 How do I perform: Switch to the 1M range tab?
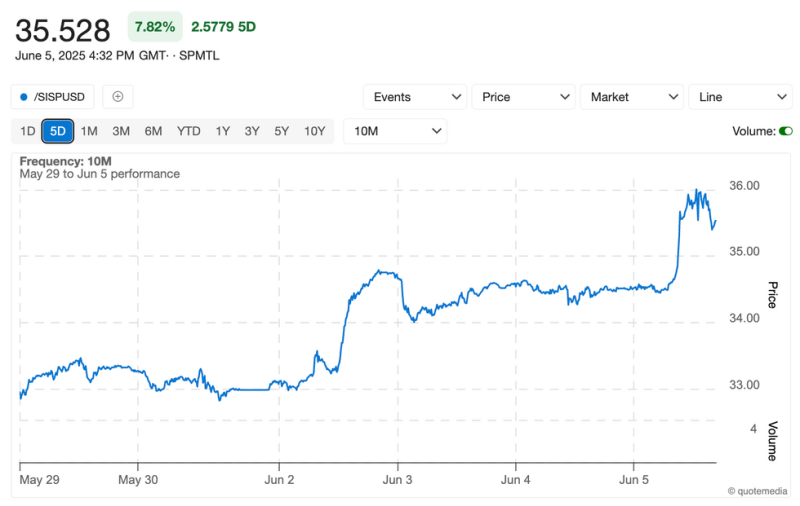click(89, 131)
